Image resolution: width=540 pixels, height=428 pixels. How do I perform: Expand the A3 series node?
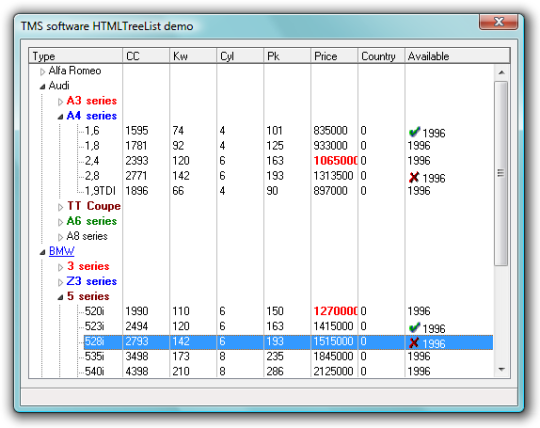pyautogui.click(x=60, y=102)
